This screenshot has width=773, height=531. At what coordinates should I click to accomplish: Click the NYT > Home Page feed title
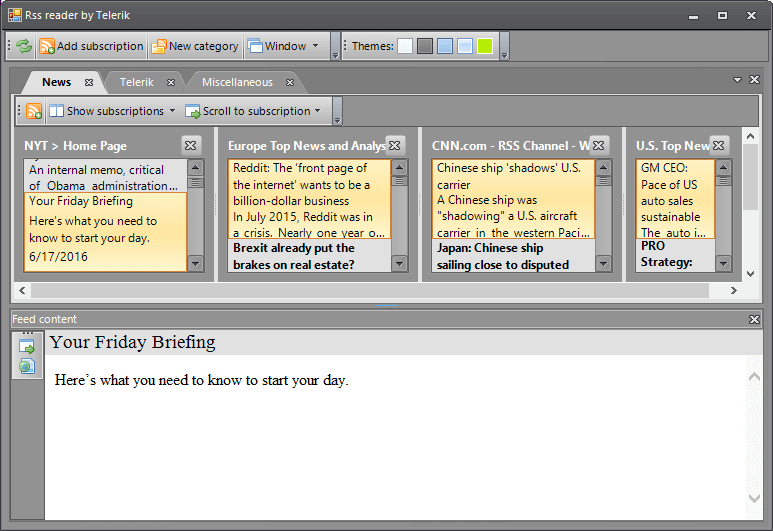[75, 146]
